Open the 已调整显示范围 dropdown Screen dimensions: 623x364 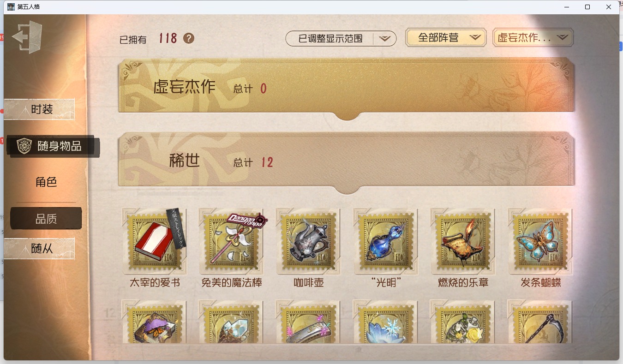341,39
